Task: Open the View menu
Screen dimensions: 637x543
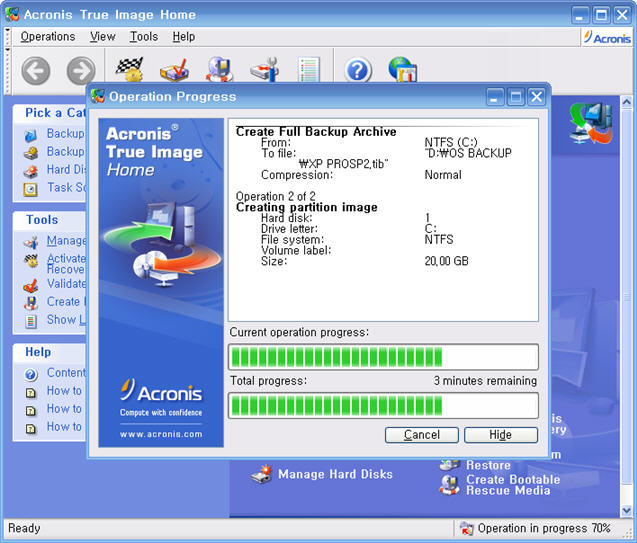Action: [x=103, y=37]
